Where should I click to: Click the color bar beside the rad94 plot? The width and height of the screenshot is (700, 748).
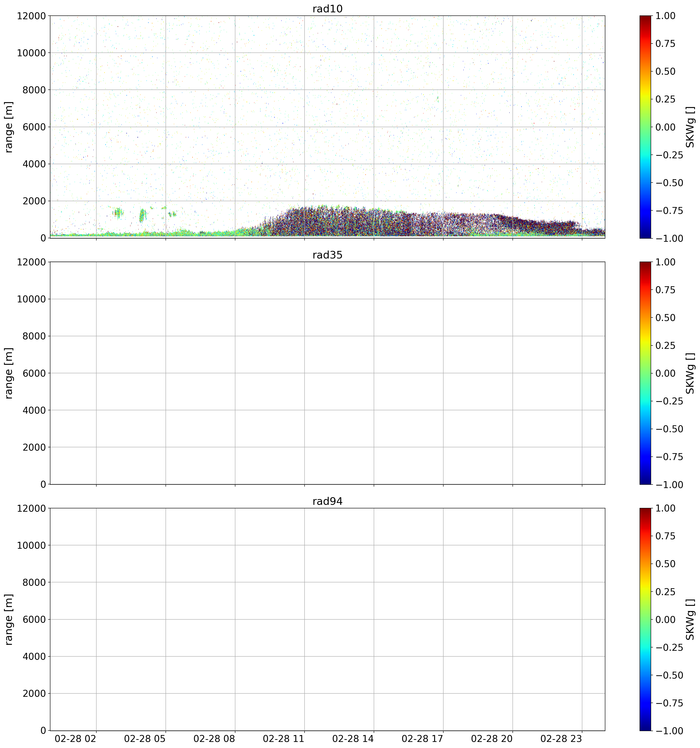click(x=645, y=619)
